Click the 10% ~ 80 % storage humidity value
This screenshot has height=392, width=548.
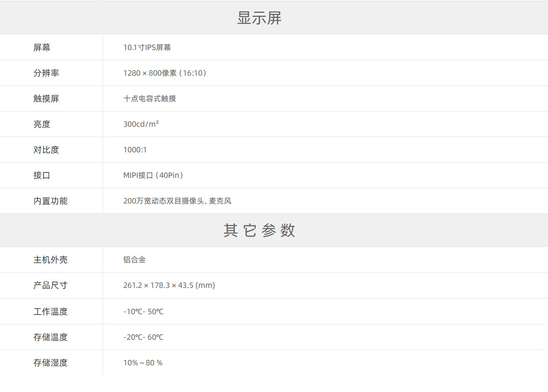(x=143, y=363)
